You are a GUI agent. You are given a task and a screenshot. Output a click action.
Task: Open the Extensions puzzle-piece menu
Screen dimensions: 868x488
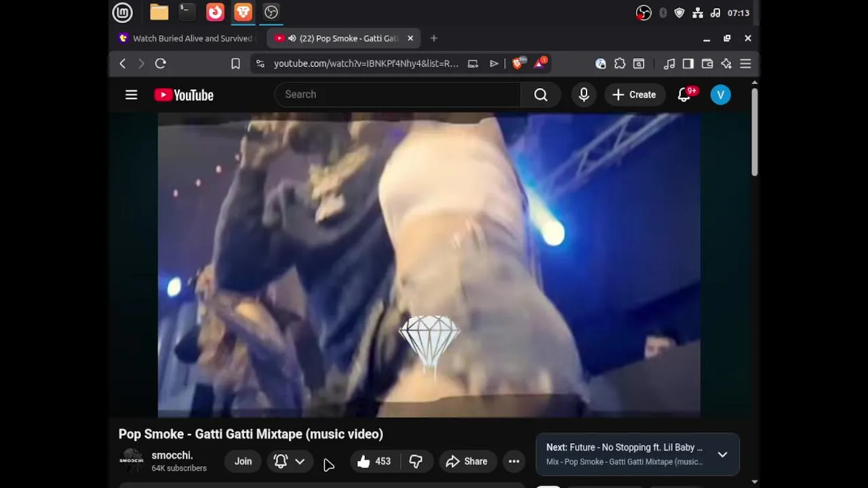click(620, 64)
